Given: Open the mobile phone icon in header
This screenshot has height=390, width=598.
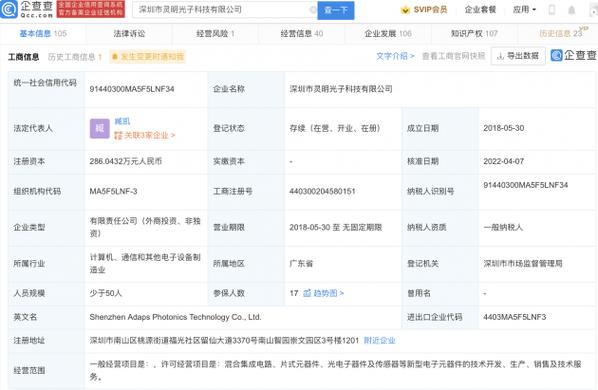Looking at the screenshot, I should click(x=551, y=10).
